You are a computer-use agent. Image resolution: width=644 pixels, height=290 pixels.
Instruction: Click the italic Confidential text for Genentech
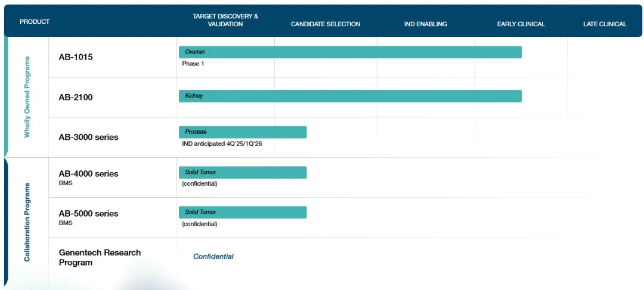click(x=213, y=257)
